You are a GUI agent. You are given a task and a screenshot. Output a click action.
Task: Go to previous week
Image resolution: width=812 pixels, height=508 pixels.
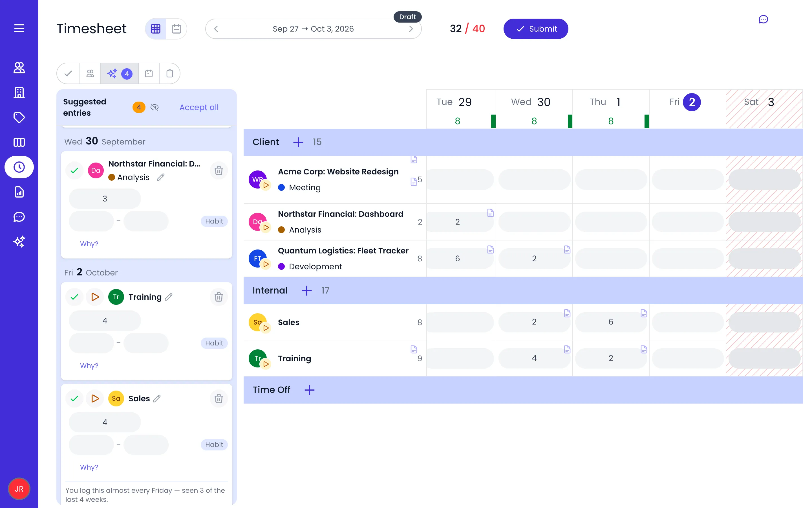pyautogui.click(x=216, y=29)
